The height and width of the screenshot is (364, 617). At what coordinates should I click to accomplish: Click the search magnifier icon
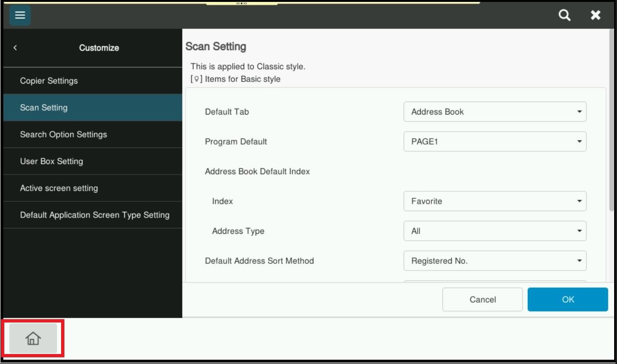click(565, 15)
